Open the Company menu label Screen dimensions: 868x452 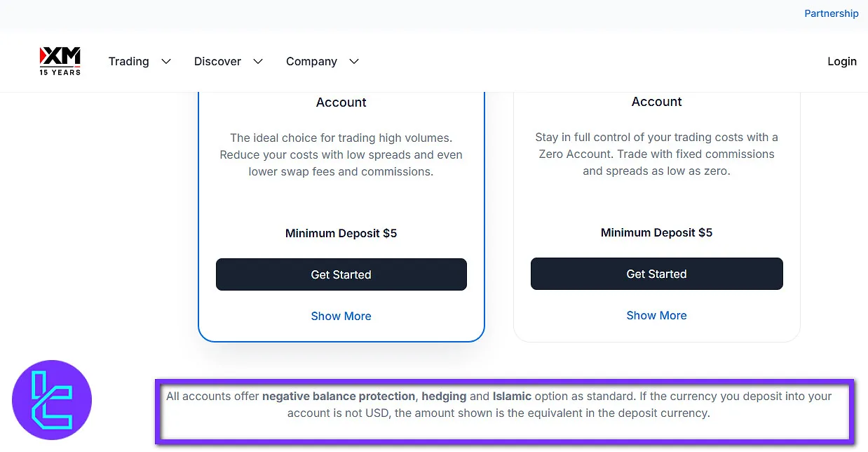(x=311, y=62)
